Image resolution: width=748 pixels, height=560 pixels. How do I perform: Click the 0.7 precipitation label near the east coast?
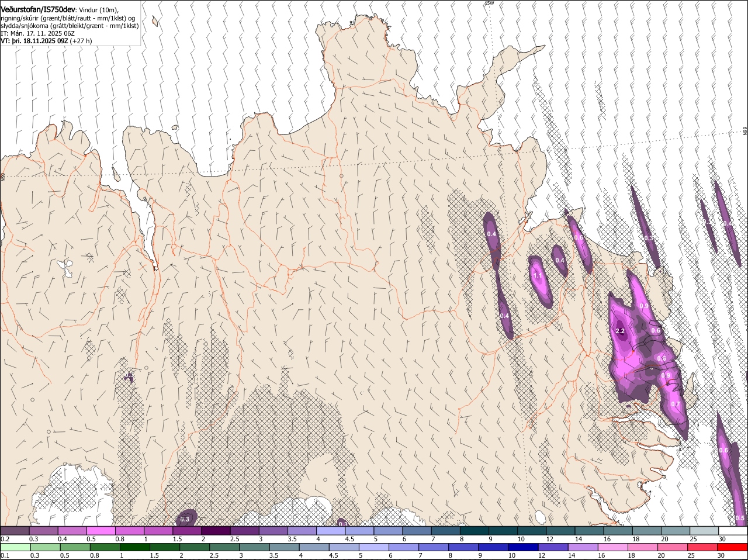coord(676,404)
